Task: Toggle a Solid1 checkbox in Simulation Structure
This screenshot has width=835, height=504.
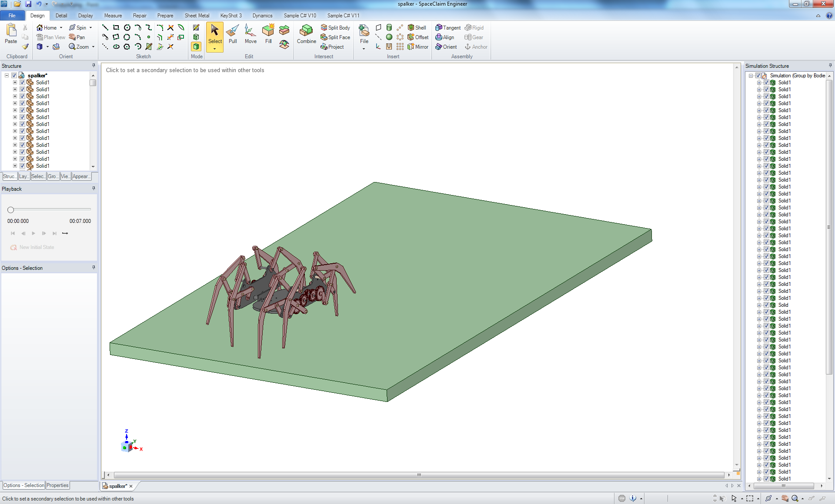Action: [767, 82]
